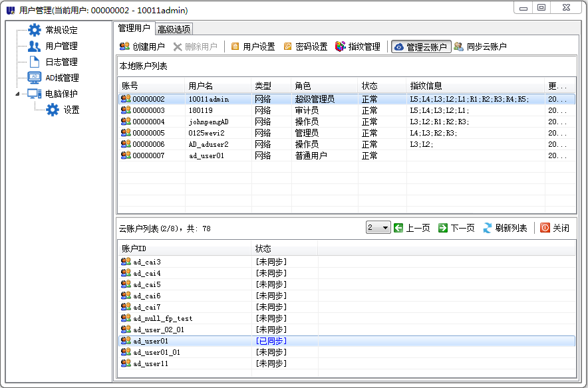Click 同步云账户 toolbar button
Viewport: 588px width, 388px height.
pos(480,47)
